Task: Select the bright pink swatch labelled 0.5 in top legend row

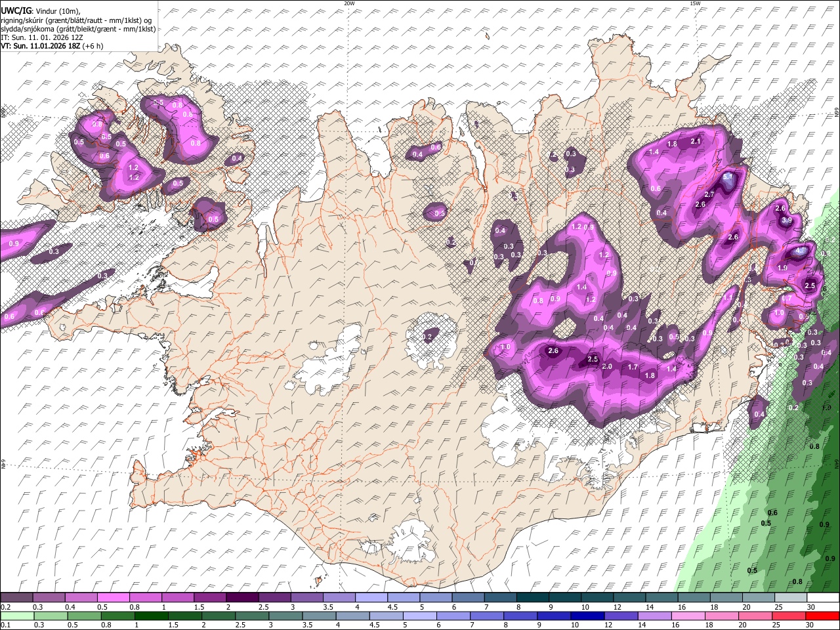Action: [x=113, y=598]
